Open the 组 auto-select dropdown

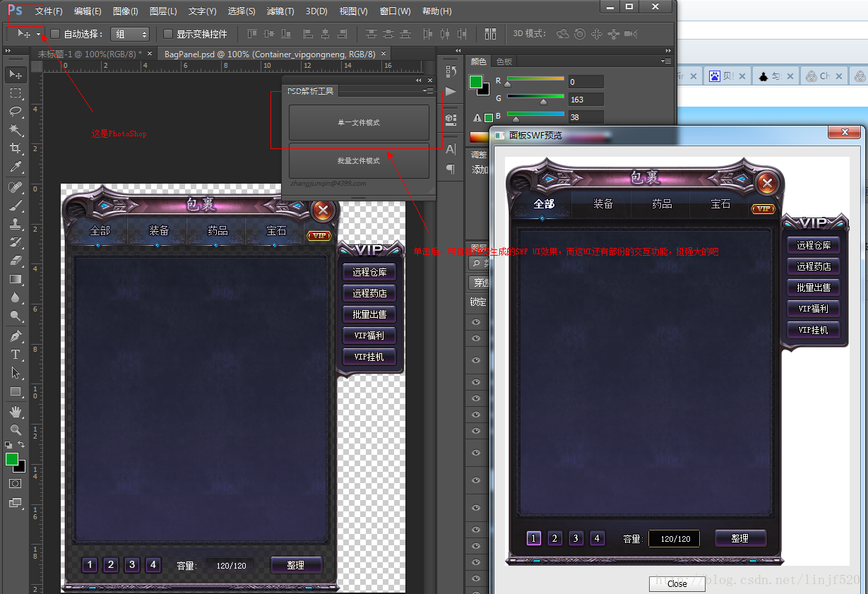click(130, 34)
